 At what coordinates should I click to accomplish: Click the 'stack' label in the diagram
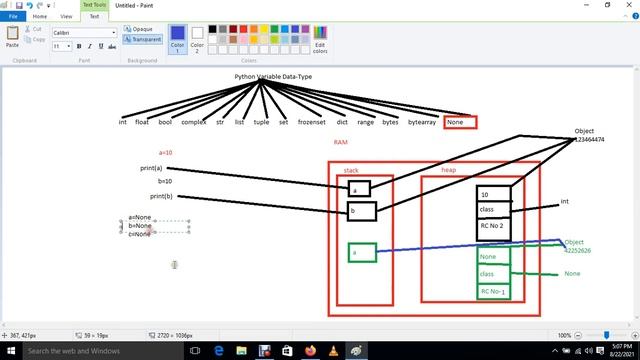click(351, 170)
